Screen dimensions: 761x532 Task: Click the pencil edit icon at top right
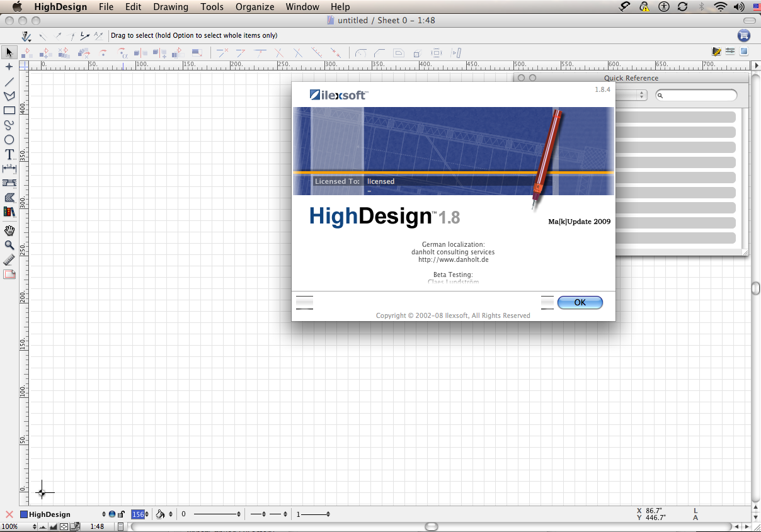tap(716, 52)
